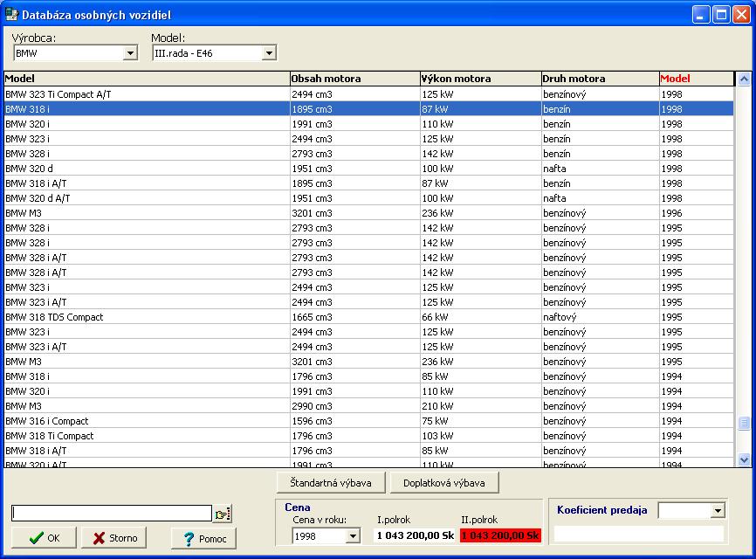Confirm with the OK button

(44, 538)
